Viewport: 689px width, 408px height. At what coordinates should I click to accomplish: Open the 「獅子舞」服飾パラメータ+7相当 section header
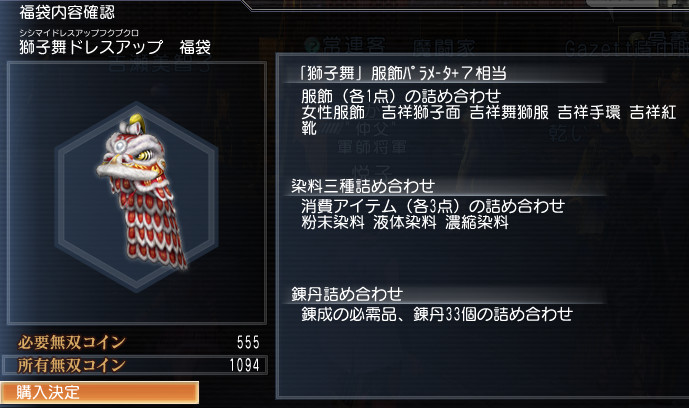(402, 73)
